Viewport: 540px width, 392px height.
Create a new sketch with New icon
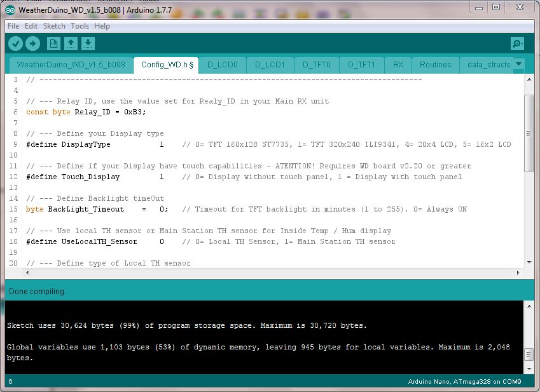pyautogui.click(x=53, y=43)
